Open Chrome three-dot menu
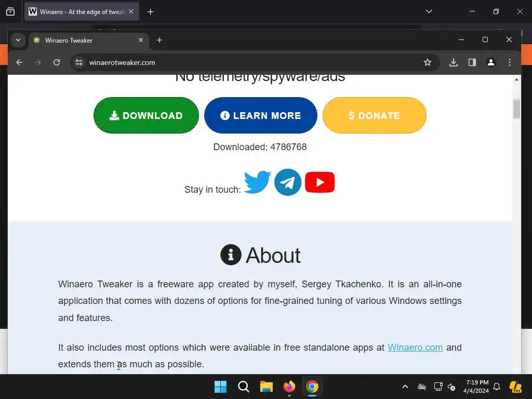Screen dimensions: 532x399 pyautogui.click(x=510, y=62)
